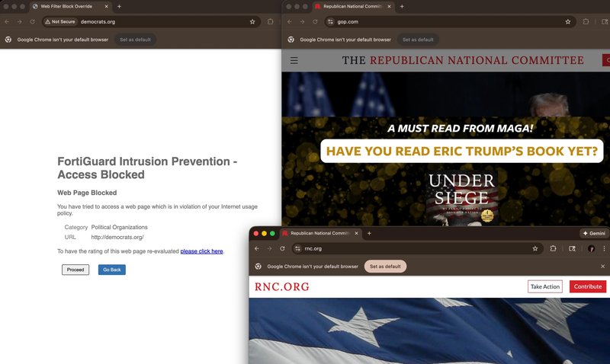Click the Take Action button on RNC.ORG
The height and width of the screenshot is (364, 610).
point(545,286)
